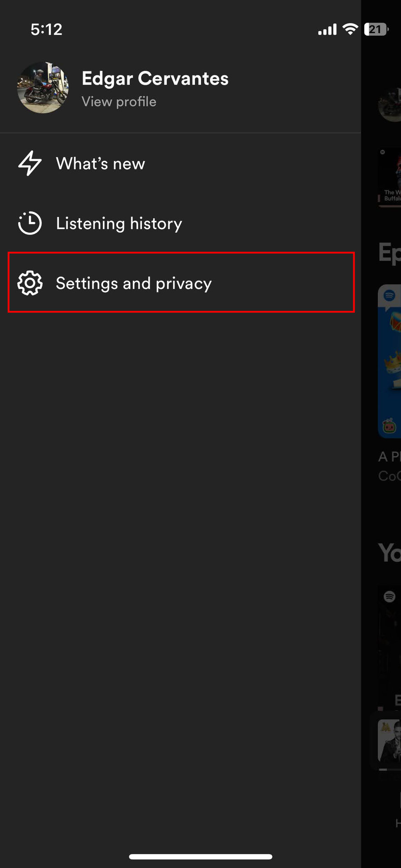Tap the Spotify logo on the blue card

pos(389,296)
